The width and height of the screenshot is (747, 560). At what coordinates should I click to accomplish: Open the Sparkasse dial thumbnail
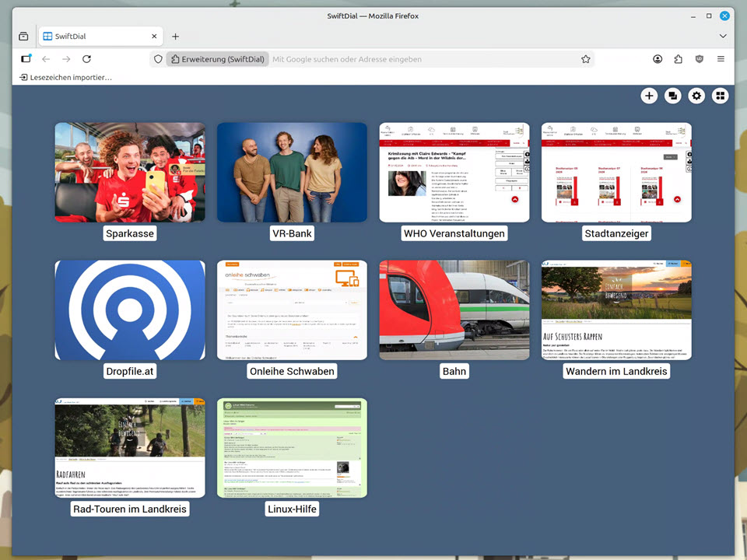click(130, 172)
